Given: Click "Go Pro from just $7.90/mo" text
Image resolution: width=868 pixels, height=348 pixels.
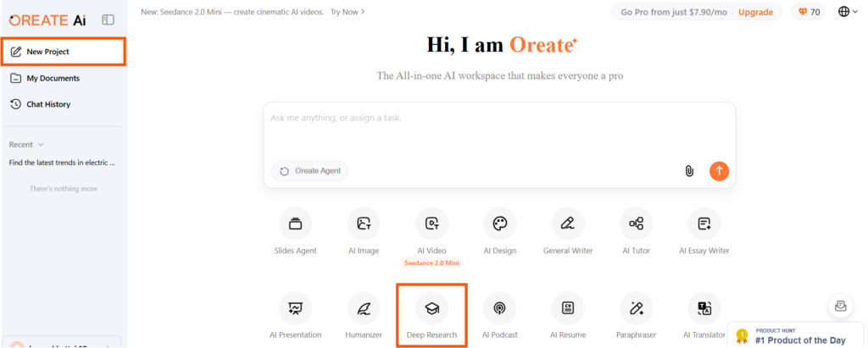Looking at the screenshot, I should [x=674, y=12].
